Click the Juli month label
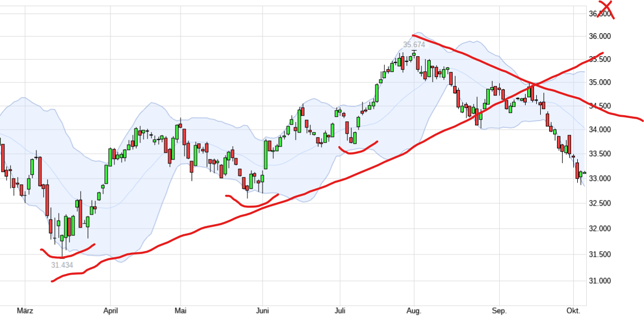 (339, 311)
